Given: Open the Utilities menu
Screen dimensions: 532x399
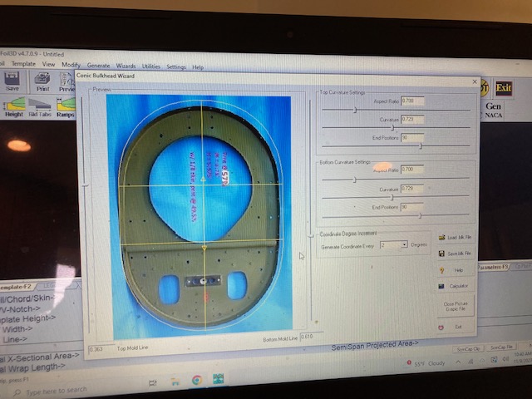Looking at the screenshot, I should coord(150,66).
